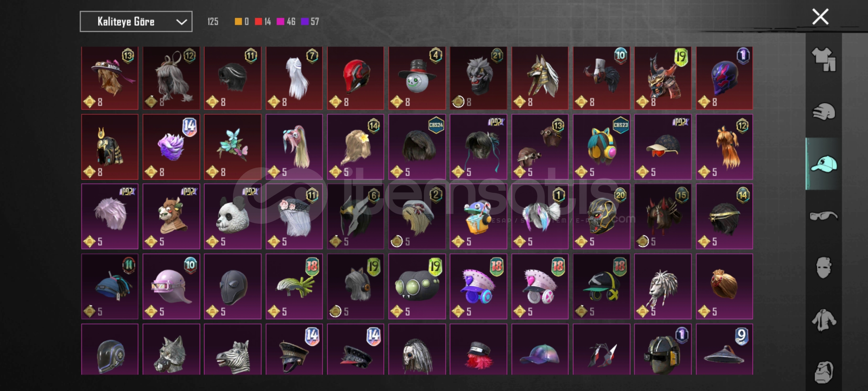Expand the Kaliteye Göre sort dropdown
This screenshot has height=391, width=868.
136,22
